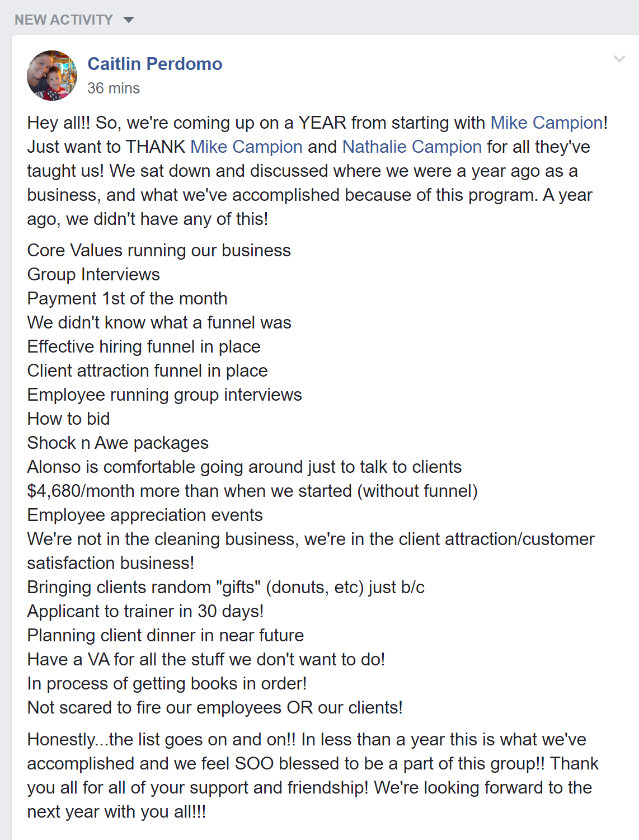
Task: Click the 'How to bid' line
Action: click(68, 419)
